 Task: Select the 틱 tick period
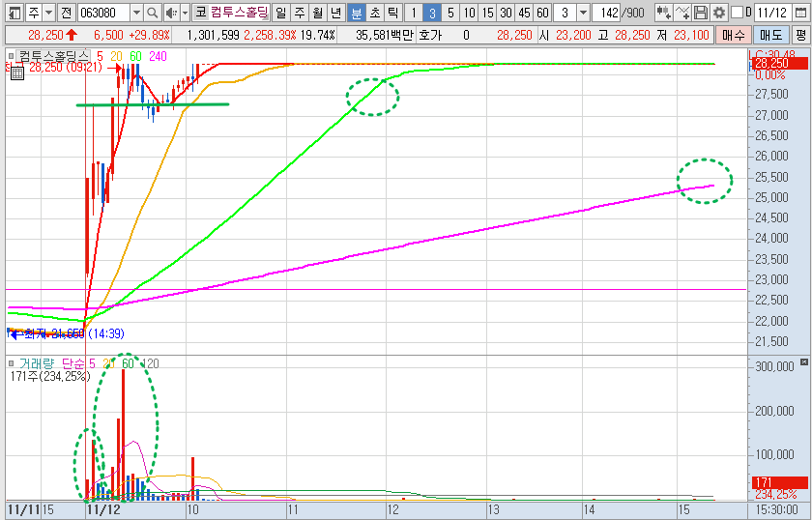[393, 13]
